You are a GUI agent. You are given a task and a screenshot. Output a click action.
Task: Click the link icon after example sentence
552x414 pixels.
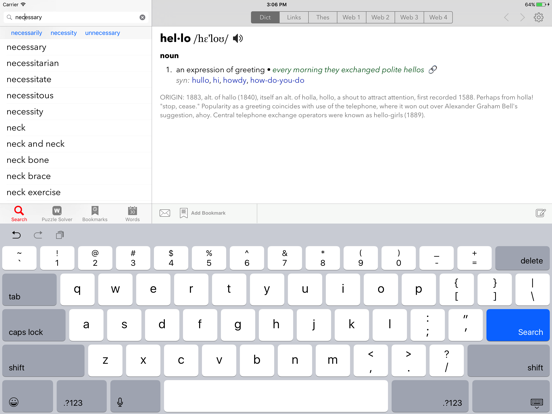pos(433,70)
